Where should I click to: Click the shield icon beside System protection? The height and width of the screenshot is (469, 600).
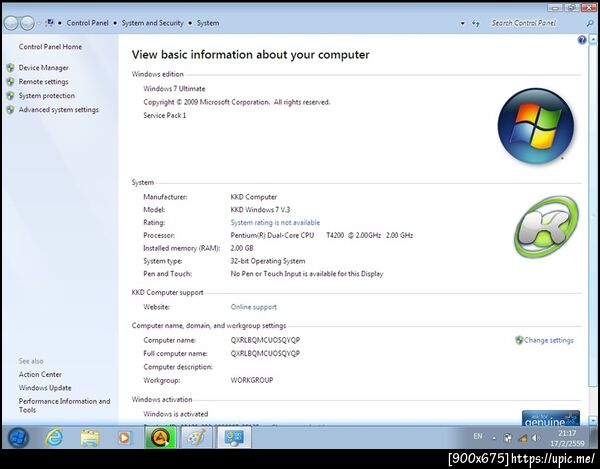[11, 96]
